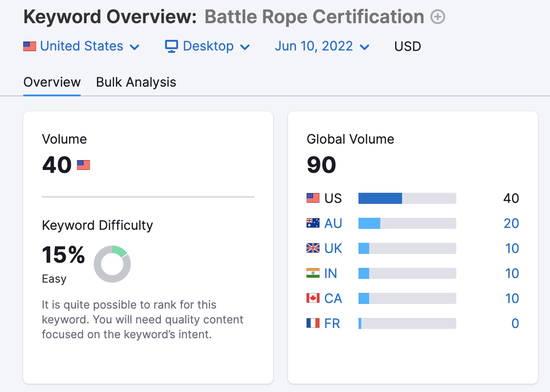Click the Canada flag icon
The width and height of the screenshot is (550, 392).
(x=313, y=298)
